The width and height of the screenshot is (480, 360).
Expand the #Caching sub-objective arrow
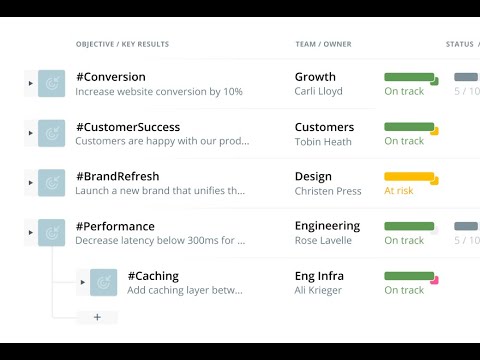pyautogui.click(x=83, y=282)
